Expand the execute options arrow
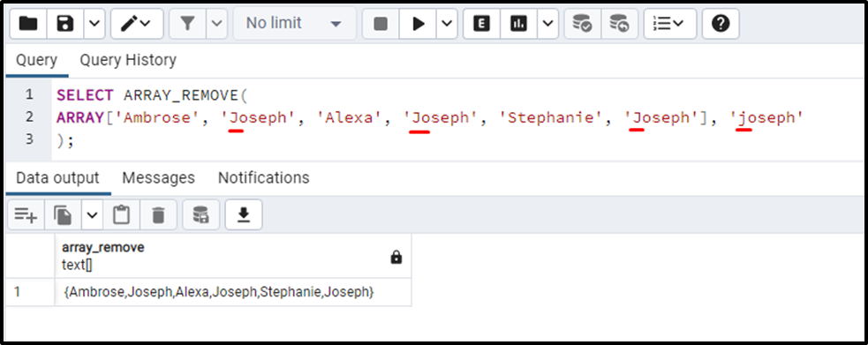 pos(448,24)
